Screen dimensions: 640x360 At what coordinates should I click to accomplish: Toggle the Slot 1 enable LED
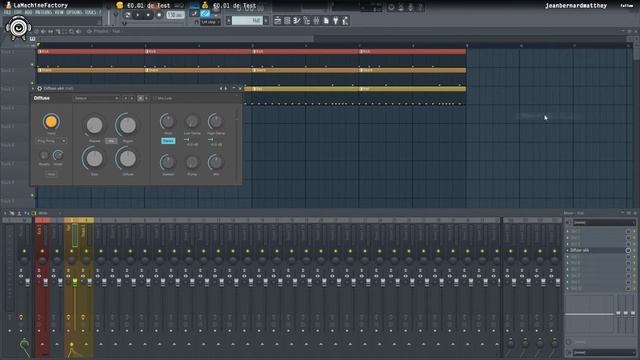(x=633, y=231)
